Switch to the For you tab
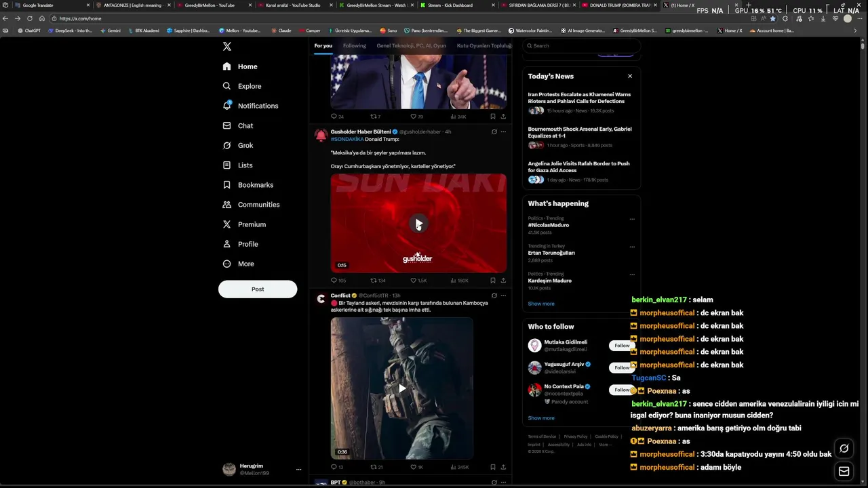The height and width of the screenshot is (488, 868). point(323,45)
